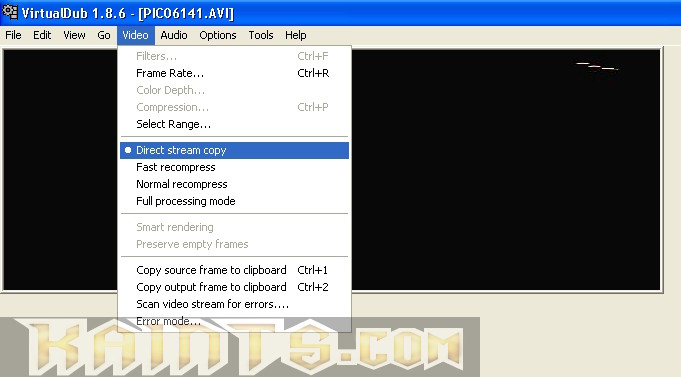Copy output frame to clipboard
Viewport: 681px width, 377px height.
235,287
